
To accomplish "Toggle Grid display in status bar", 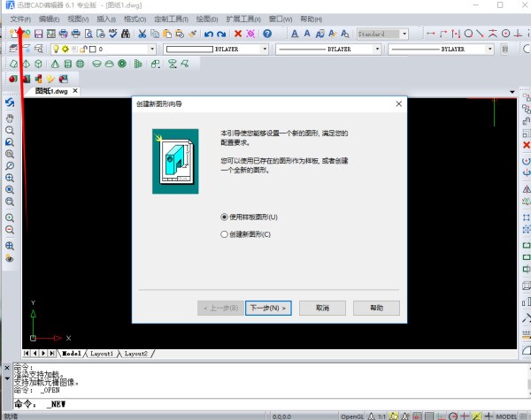I will tap(428, 416).
